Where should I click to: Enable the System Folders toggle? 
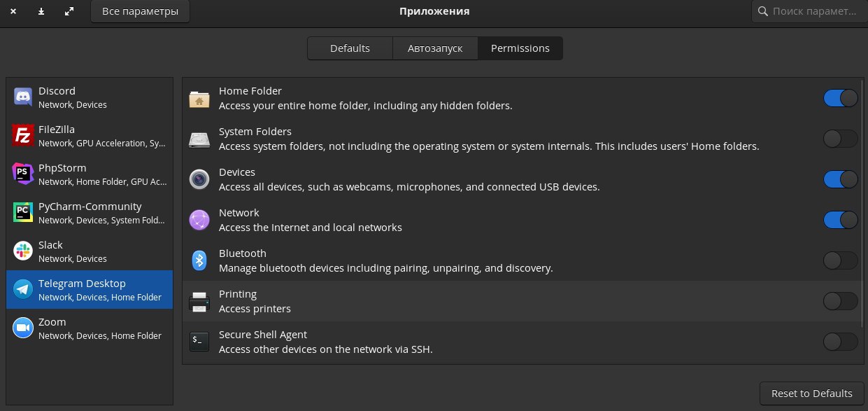tap(841, 139)
